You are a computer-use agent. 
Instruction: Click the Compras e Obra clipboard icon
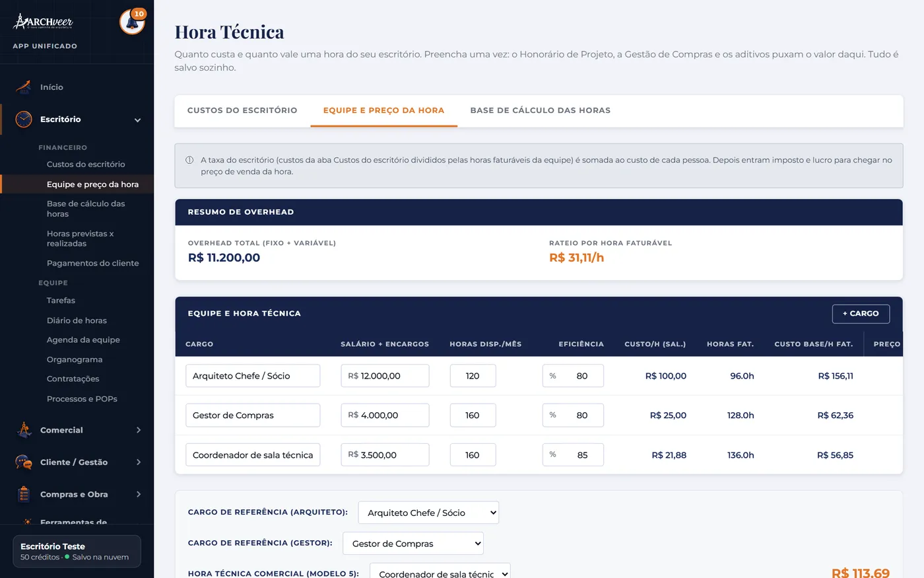click(x=24, y=494)
